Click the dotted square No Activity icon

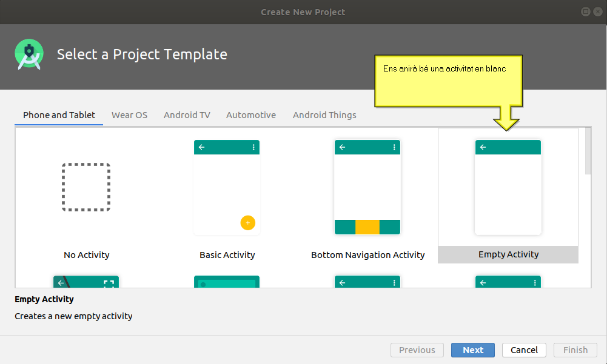point(86,187)
